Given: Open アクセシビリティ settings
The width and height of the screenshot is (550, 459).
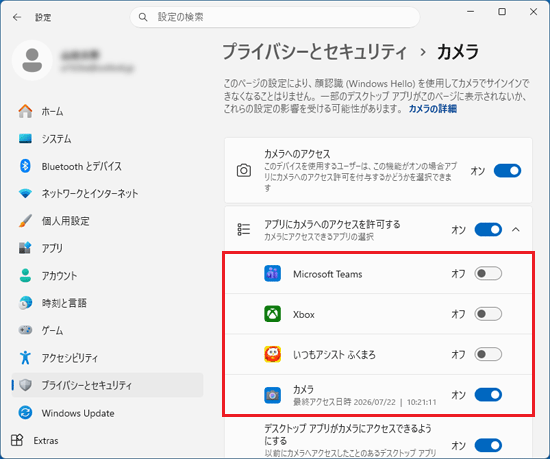Looking at the screenshot, I should [x=107, y=358].
